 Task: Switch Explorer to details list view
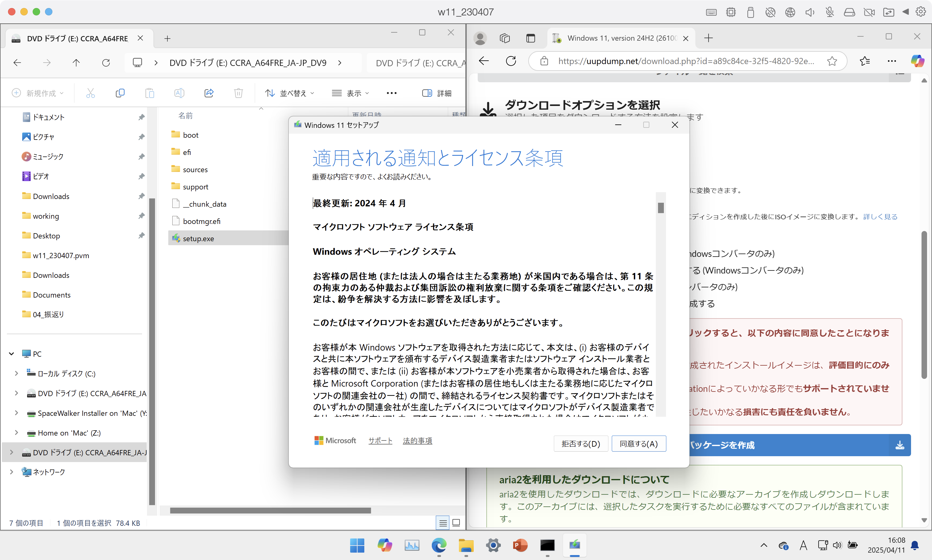[443, 523]
